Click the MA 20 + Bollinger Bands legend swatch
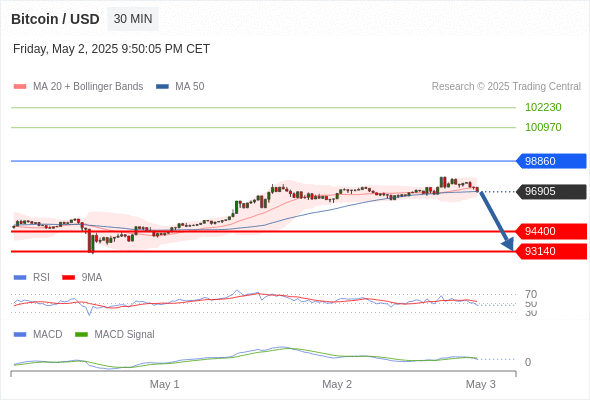590x400 pixels. pyautogui.click(x=20, y=87)
